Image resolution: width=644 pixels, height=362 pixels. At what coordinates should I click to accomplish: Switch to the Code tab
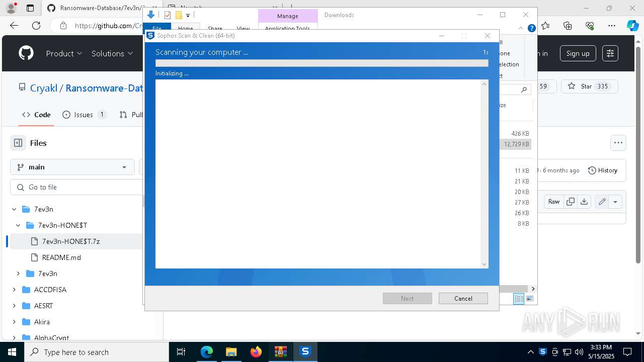tap(37, 115)
